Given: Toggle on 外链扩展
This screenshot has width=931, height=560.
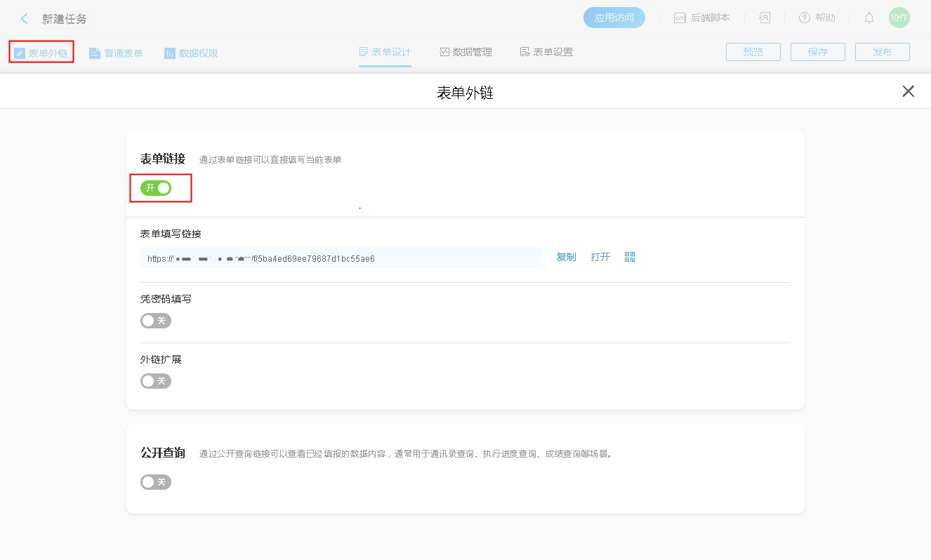Looking at the screenshot, I should coord(155,380).
